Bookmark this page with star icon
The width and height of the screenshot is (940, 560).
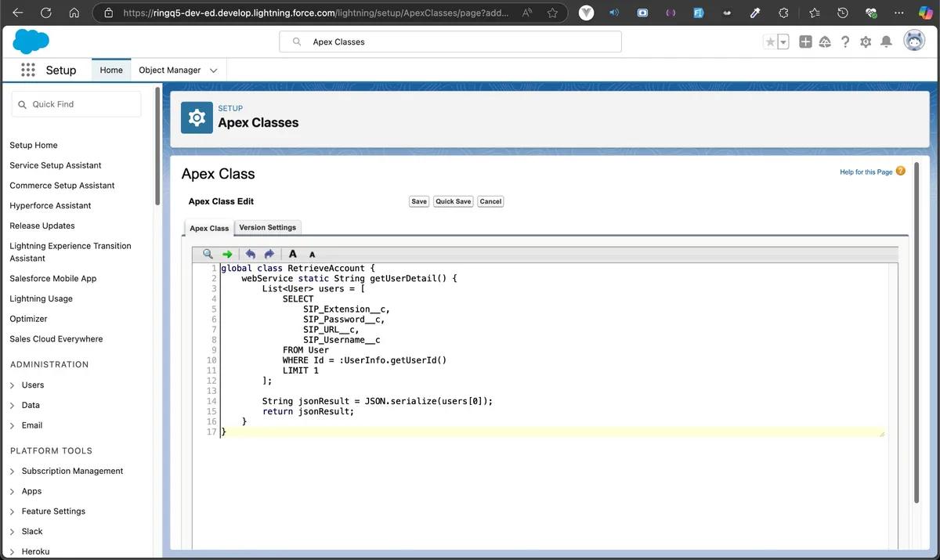pyautogui.click(x=552, y=13)
